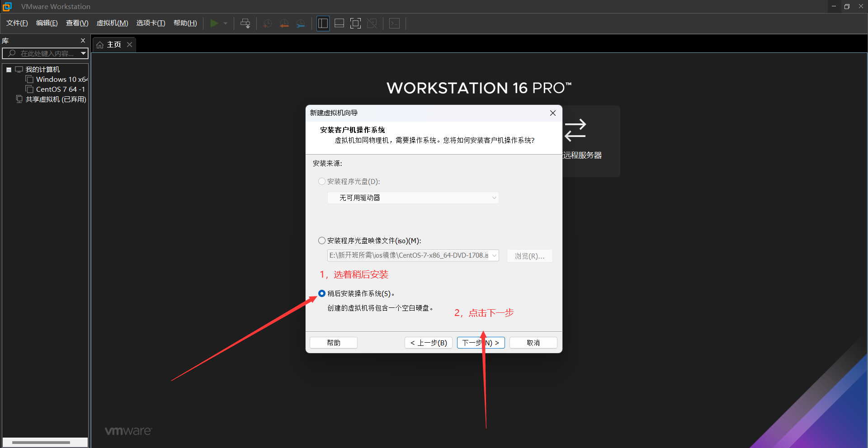Click the 下一步(N) > next button
Screen dimensions: 868x448
[x=481, y=343]
